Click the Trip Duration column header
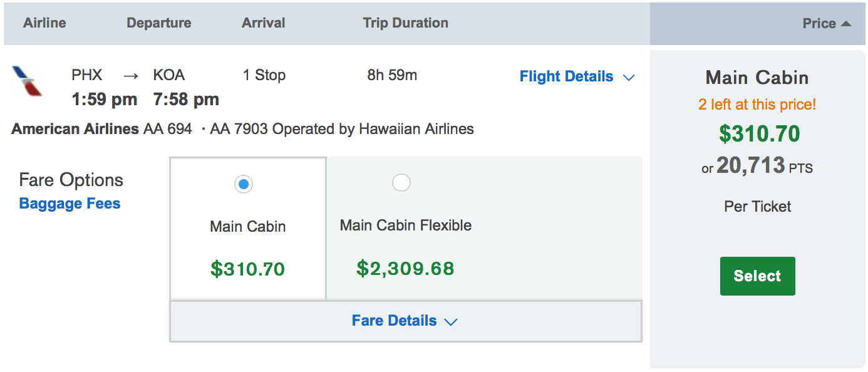The width and height of the screenshot is (868, 372). click(405, 23)
